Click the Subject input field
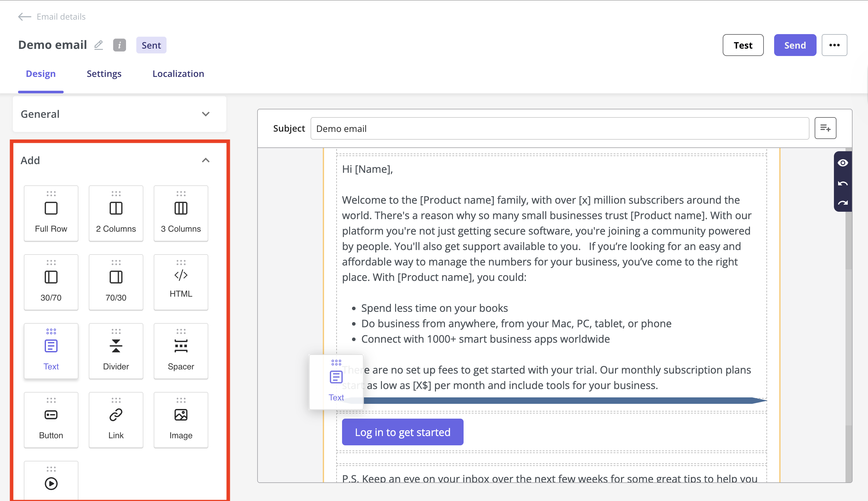The width and height of the screenshot is (868, 501). click(x=560, y=128)
